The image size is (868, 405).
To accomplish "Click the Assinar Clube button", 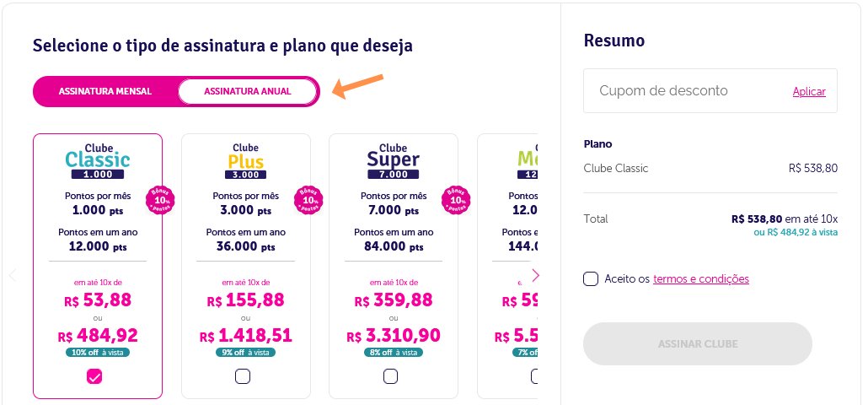I will point(698,344).
